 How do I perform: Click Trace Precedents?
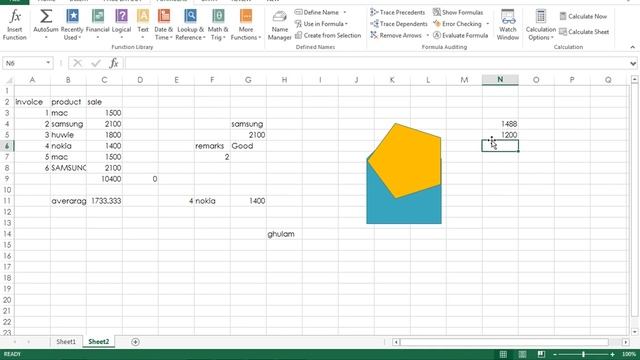[398, 12]
